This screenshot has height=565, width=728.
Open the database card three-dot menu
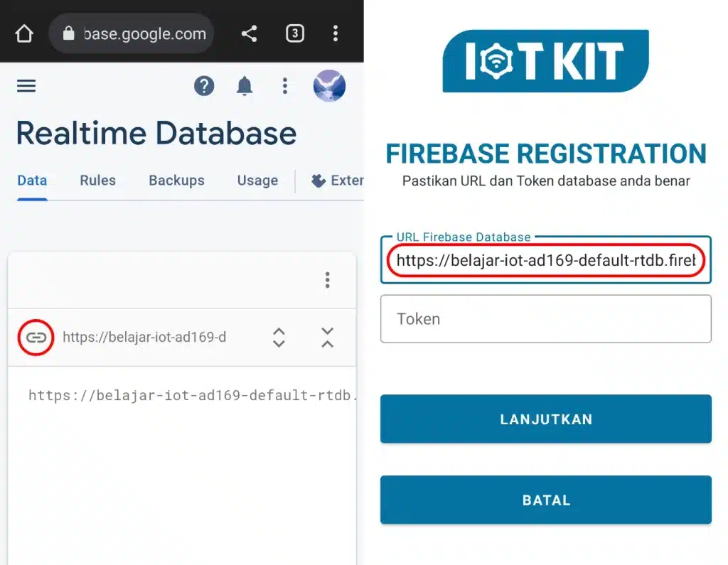327,280
